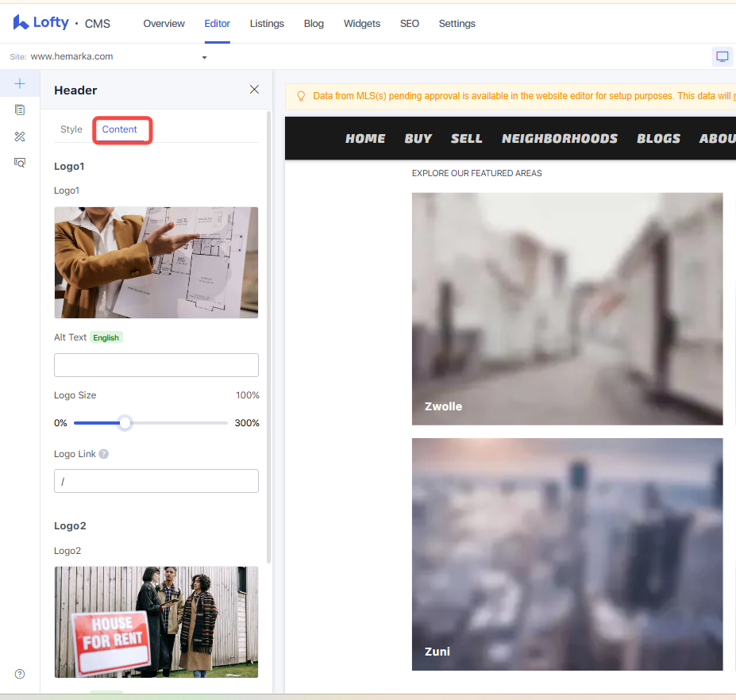This screenshot has width=736, height=700.
Task: Switch to the Style tab
Action: point(71,129)
